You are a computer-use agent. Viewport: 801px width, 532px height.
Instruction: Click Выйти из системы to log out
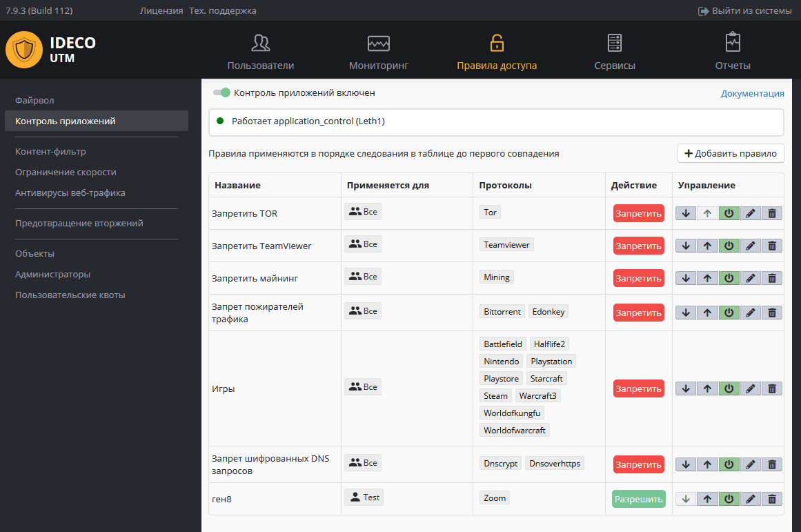(x=745, y=10)
